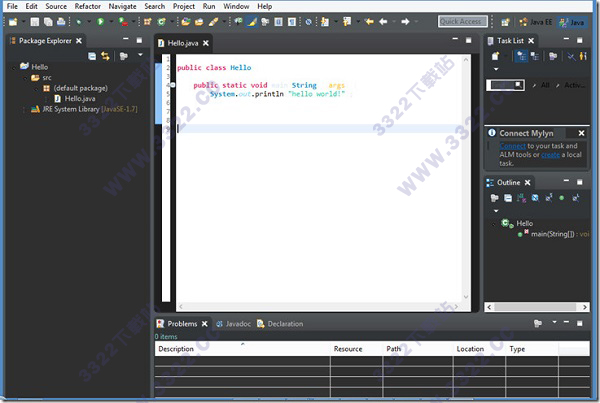Click Collapse All in Package Explorer
The image size is (600, 403).
(x=92, y=56)
